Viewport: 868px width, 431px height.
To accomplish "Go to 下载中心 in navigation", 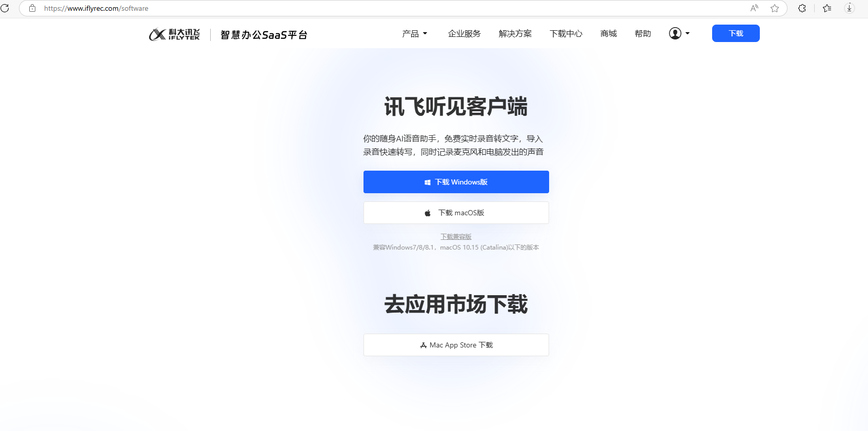I will coord(566,34).
